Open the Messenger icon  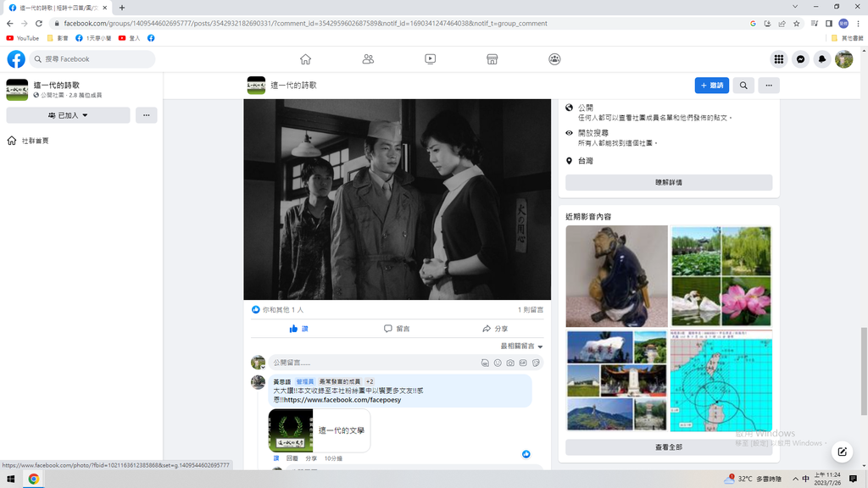tap(800, 59)
